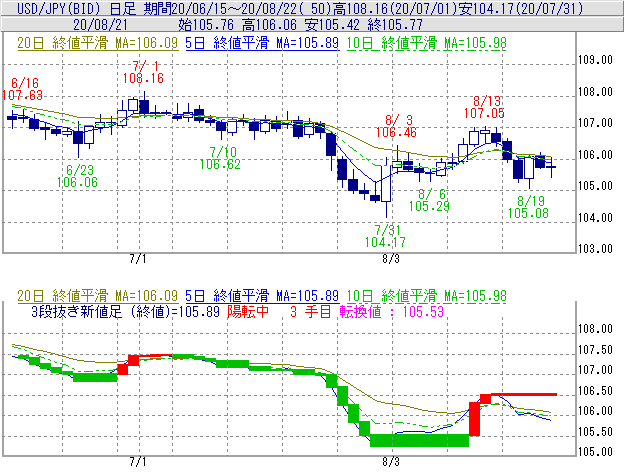Screen dimensions: 624x474
Task: Click the 109.00 price level on upper axis
Action: click(595, 60)
